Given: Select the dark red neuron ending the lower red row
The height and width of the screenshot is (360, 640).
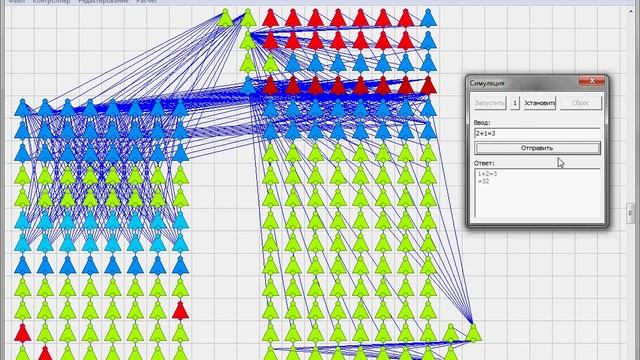Looking at the screenshot, I should click(x=428, y=86).
